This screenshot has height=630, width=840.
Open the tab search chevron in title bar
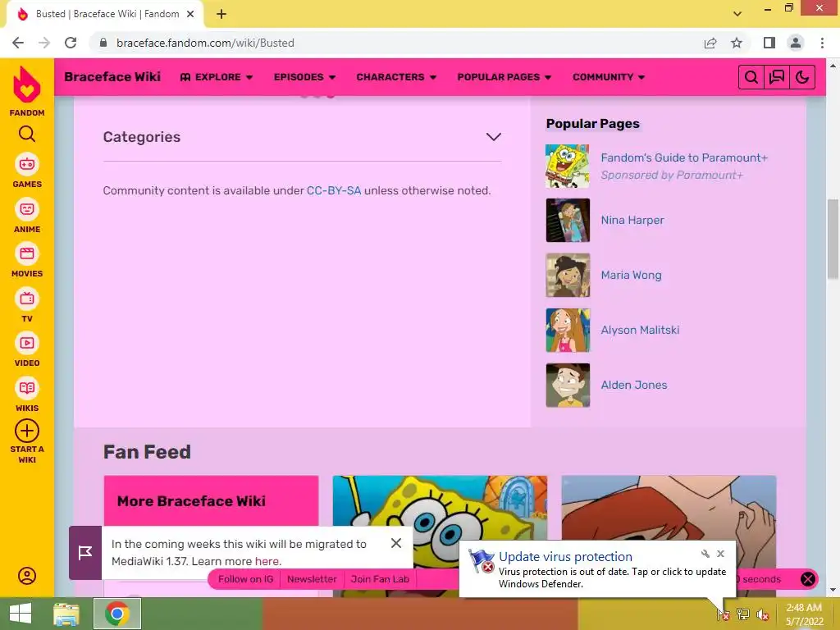tap(737, 14)
